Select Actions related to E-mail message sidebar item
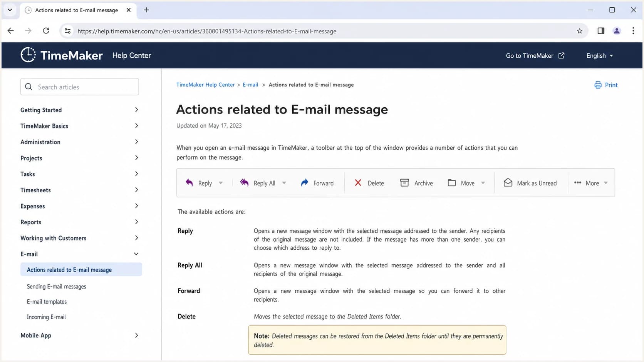Image resolution: width=644 pixels, height=362 pixels. tap(81, 270)
